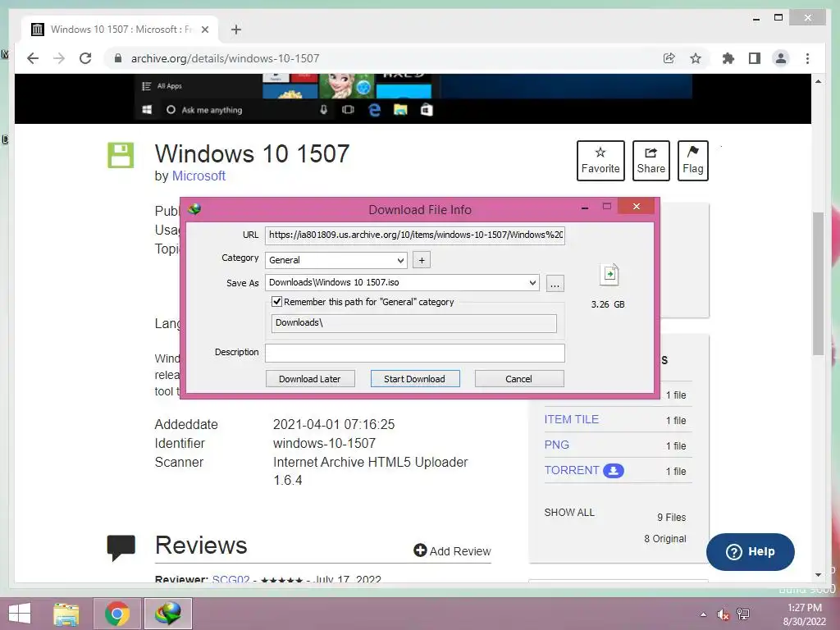Click the page scrollbar down arrow
The height and width of the screenshot is (630, 840).
point(818,575)
